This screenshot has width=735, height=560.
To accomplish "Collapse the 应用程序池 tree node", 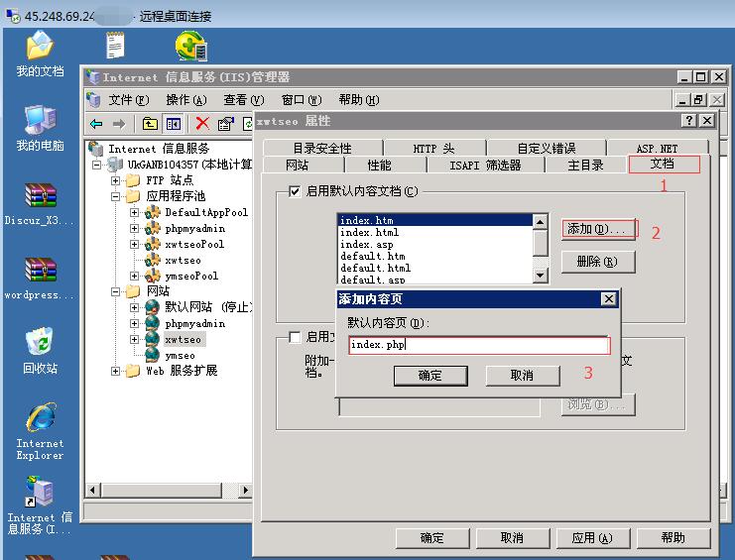I will 115,196.
